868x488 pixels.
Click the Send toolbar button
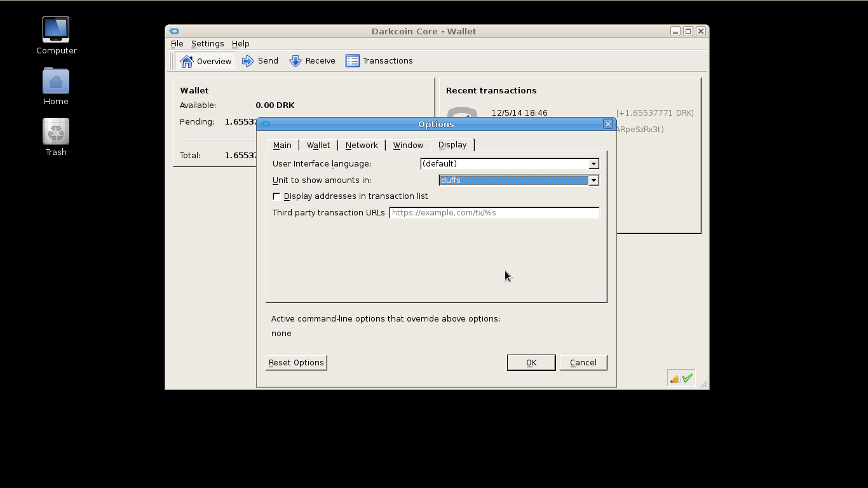click(x=260, y=61)
